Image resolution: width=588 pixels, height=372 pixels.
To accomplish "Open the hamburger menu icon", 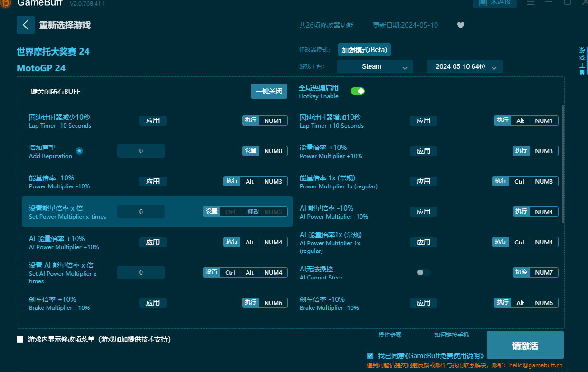I will click(x=531, y=3).
